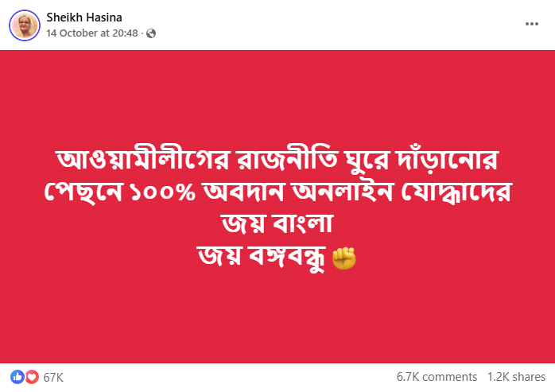
Task: Click the Sheikh Hasina profile picture
Action: point(25,25)
